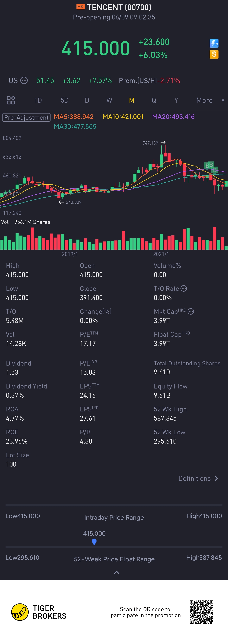Select the yearly Y chart tab
The height and width of the screenshot is (644, 228).
coord(176,100)
